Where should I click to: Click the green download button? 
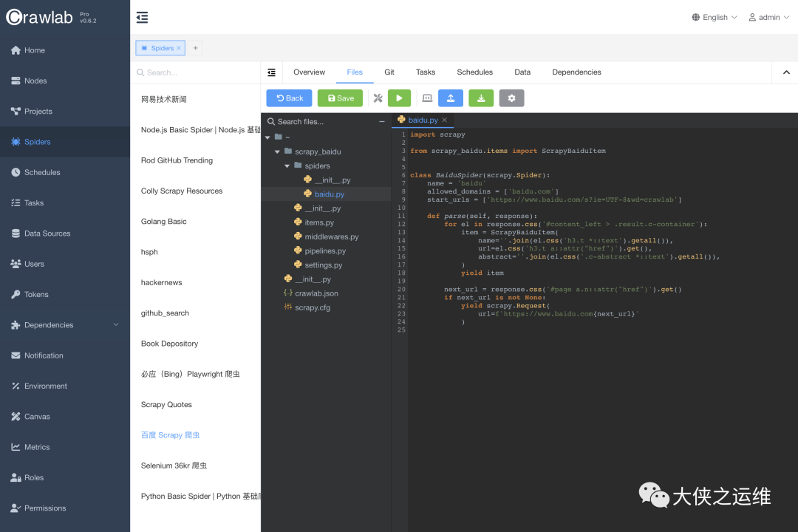[481, 98]
